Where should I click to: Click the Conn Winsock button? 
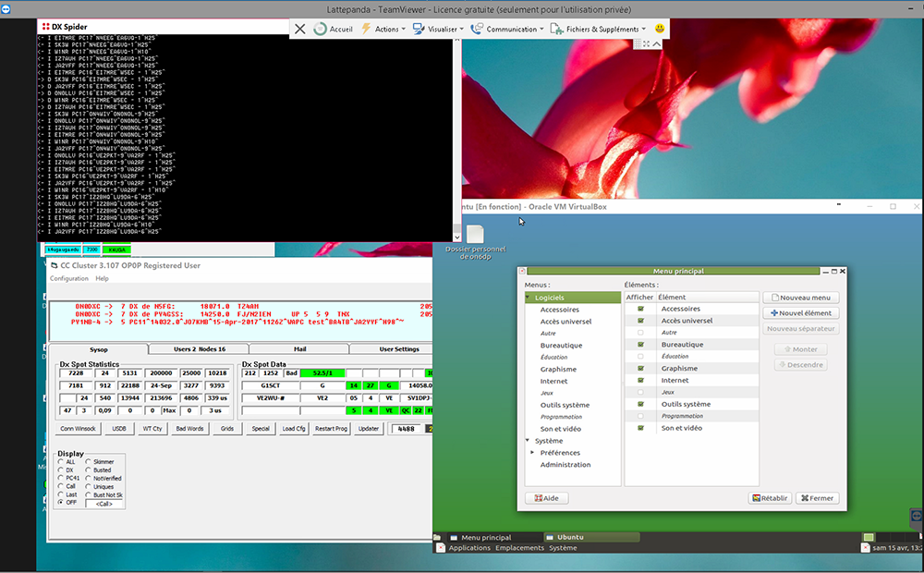[78, 429]
